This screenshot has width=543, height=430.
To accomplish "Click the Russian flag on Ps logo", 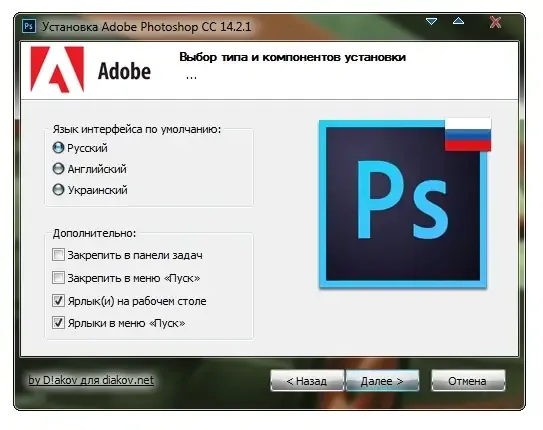I will point(468,135).
